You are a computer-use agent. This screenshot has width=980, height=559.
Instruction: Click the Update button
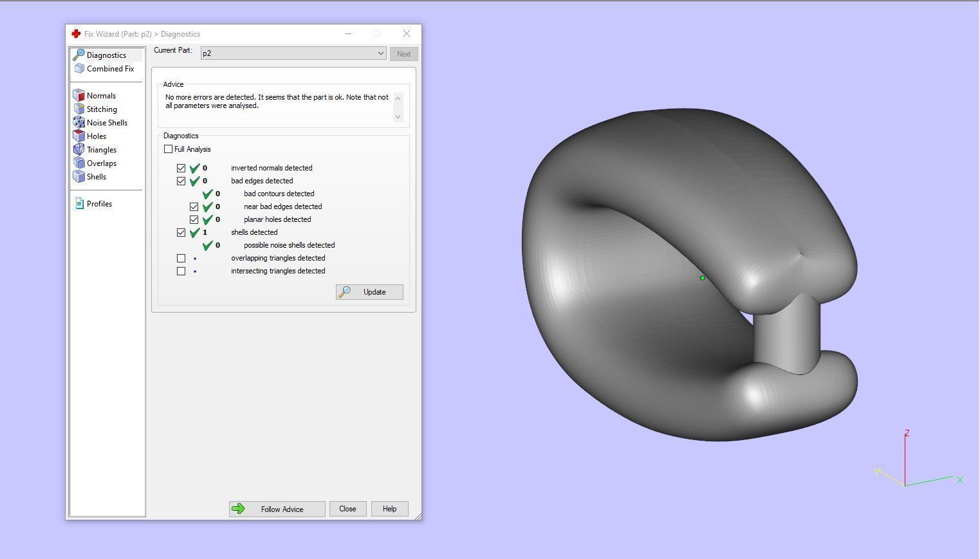point(369,292)
